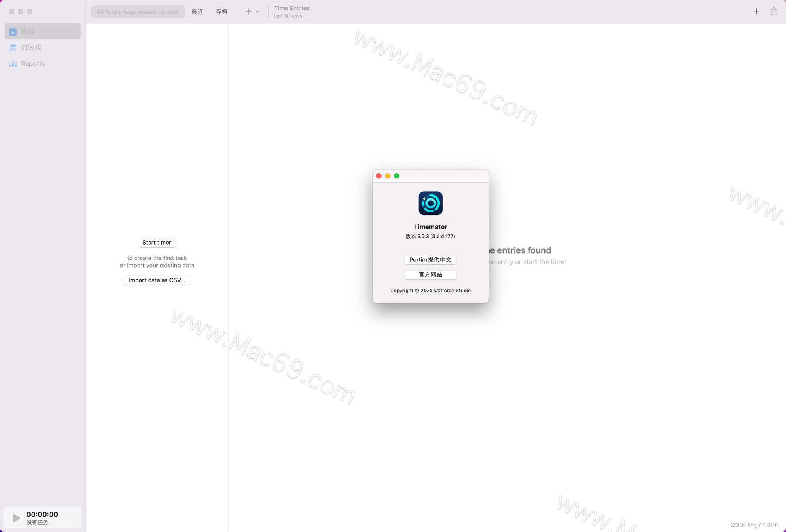Select the All Tasks segment
786x532 pixels.
pos(138,12)
